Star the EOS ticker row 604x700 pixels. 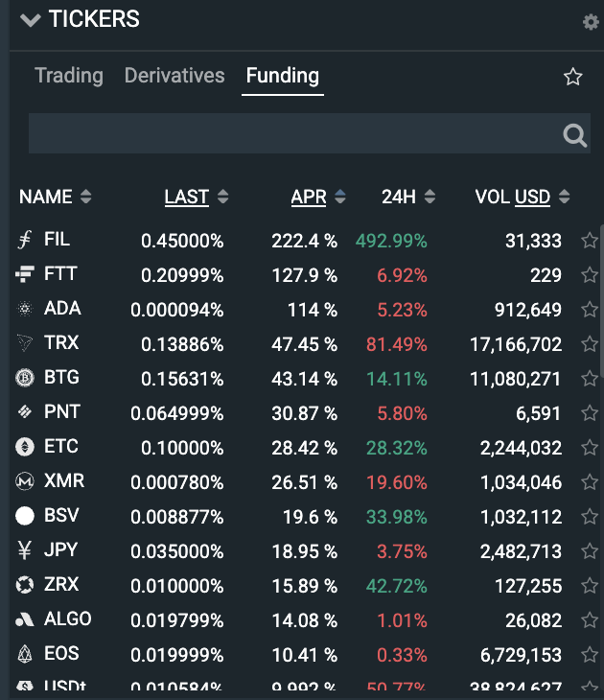tap(590, 655)
